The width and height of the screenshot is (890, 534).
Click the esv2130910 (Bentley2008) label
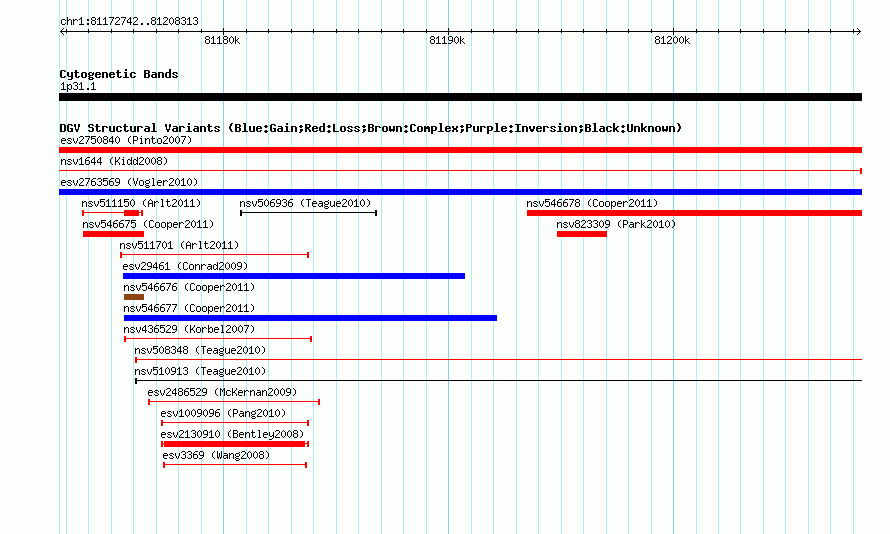click(232, 434)
